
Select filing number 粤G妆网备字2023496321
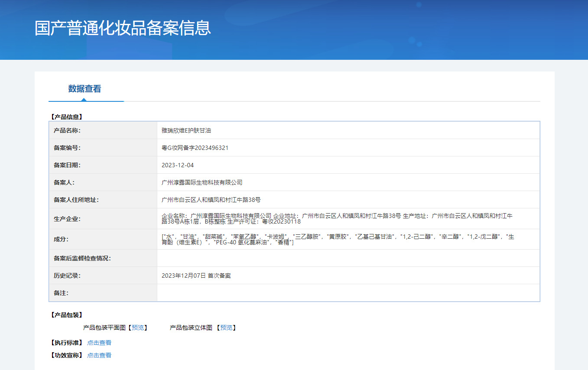click(x=195, y=148)
